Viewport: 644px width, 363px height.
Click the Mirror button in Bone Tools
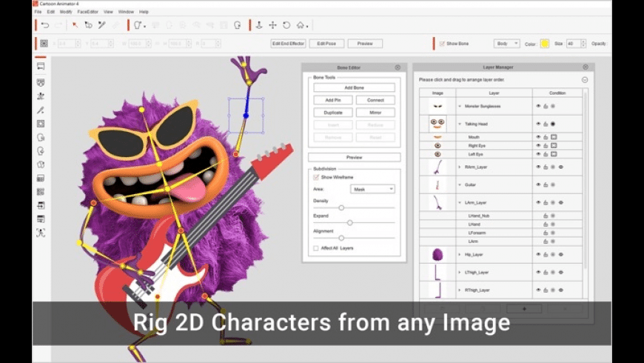coord(375,112)
